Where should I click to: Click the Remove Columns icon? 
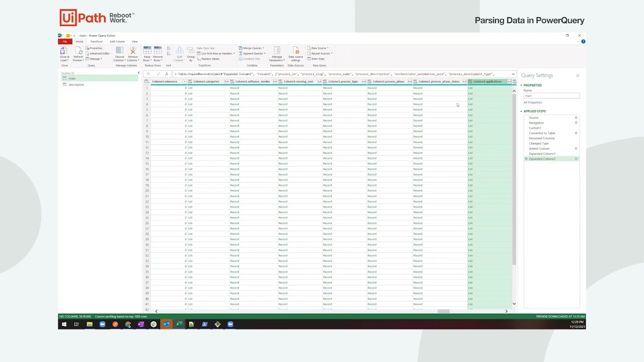tap(133, 50)
